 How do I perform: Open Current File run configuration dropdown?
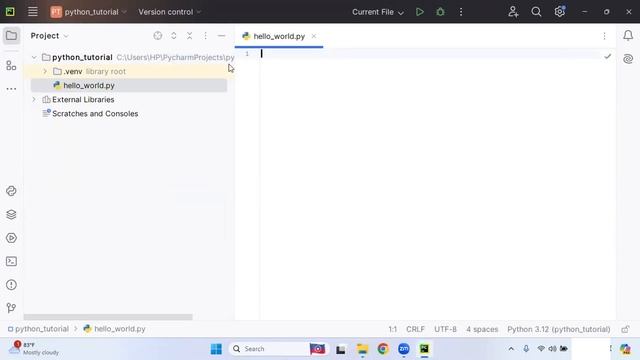coord(378,12)
